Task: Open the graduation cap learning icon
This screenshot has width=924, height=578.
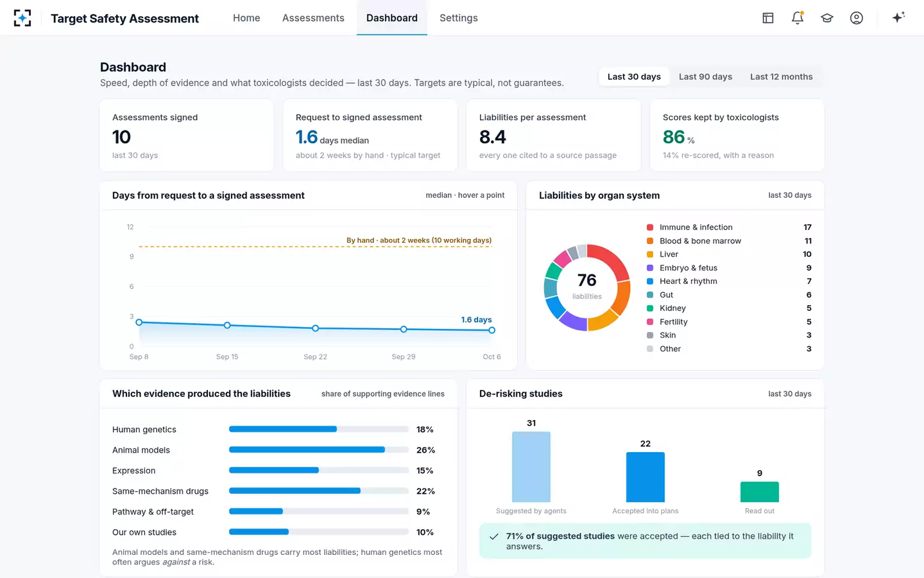Action: (x=827, y=18)
